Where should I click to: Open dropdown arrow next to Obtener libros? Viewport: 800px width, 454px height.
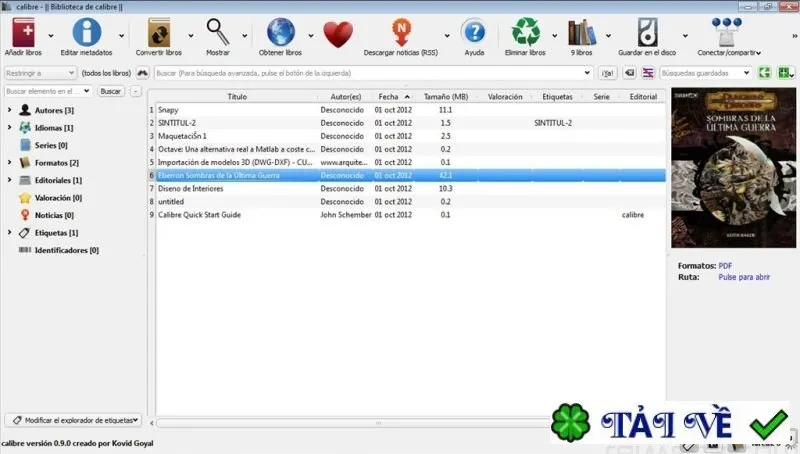tap(311, 36)
